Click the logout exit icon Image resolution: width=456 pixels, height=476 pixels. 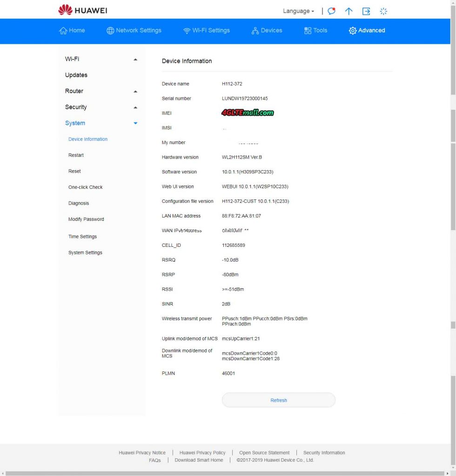[366, 11]
